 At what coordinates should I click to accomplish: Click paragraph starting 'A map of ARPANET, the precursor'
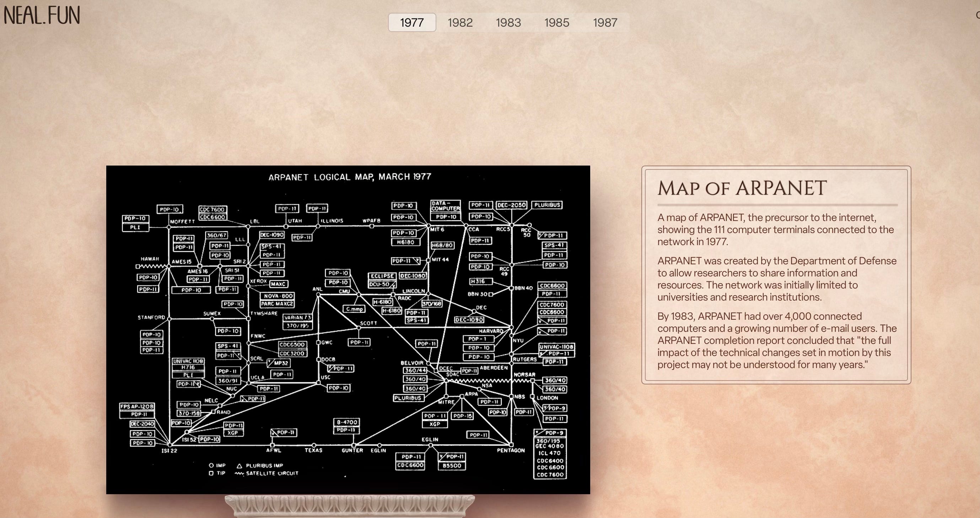click(x=775, y=230)
